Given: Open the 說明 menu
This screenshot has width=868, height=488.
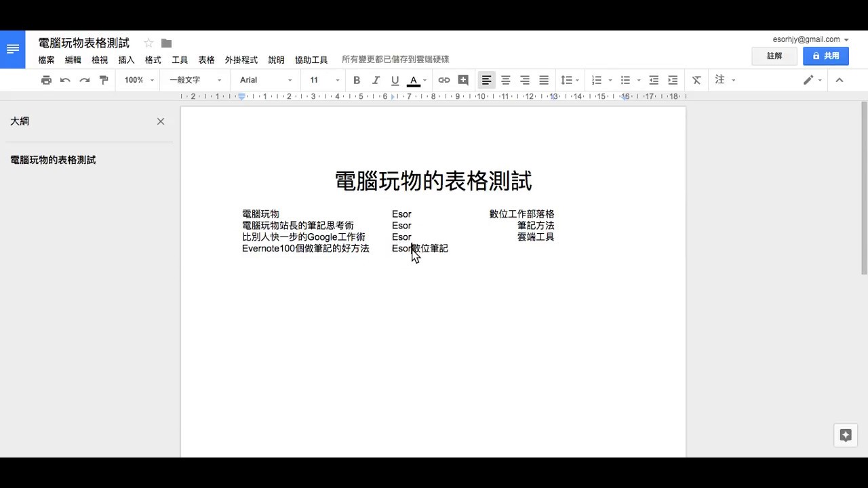Looking at the screenshot, I should tap(277, 60).
